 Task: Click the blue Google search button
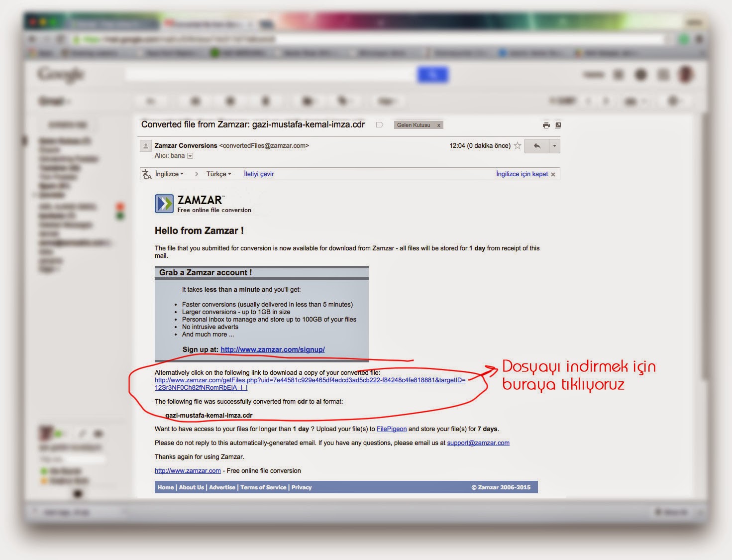tap(433, 75)
